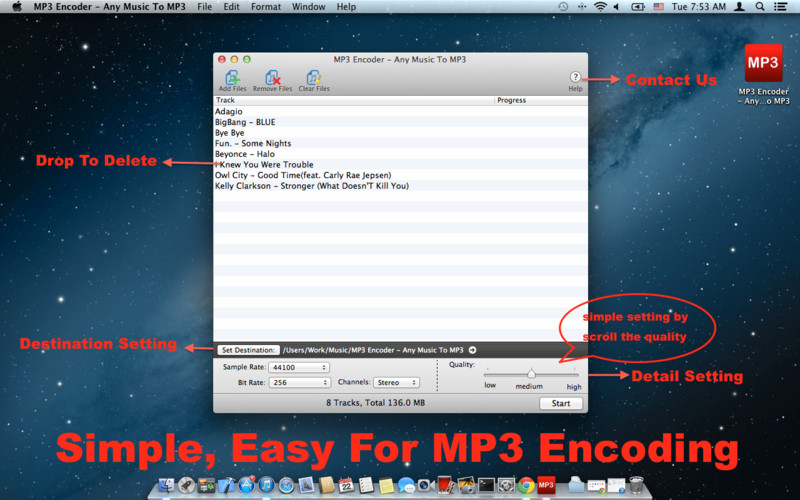Open Mail stamp icon in dock
The height and width of the screenshot is (500, 800).
tap(306, 485)
